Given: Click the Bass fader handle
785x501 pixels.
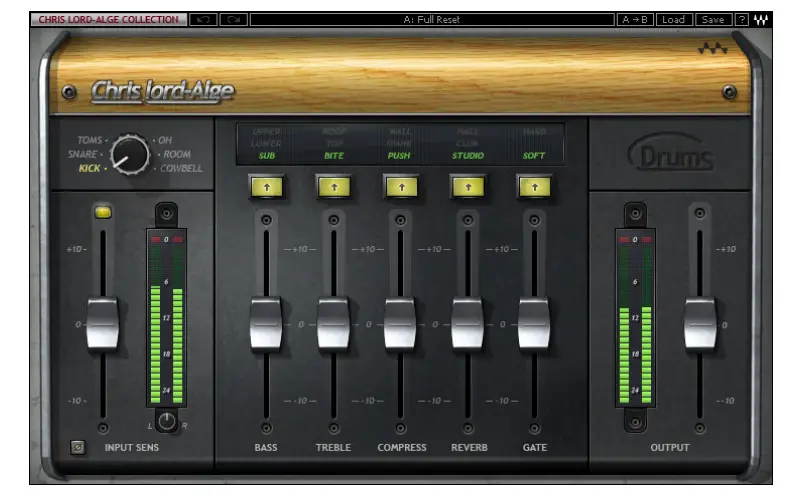Looking at the screenshot, I should pos(266,323).
